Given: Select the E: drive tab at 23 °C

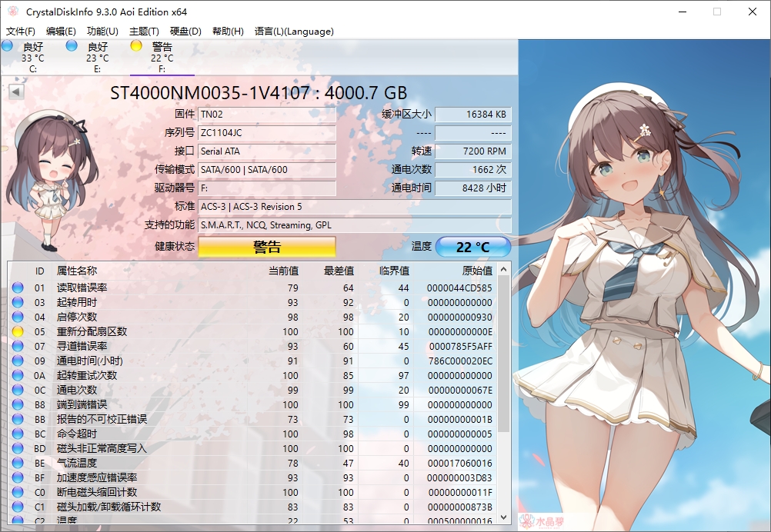Looking at the screenshot, I should (98, 58).
